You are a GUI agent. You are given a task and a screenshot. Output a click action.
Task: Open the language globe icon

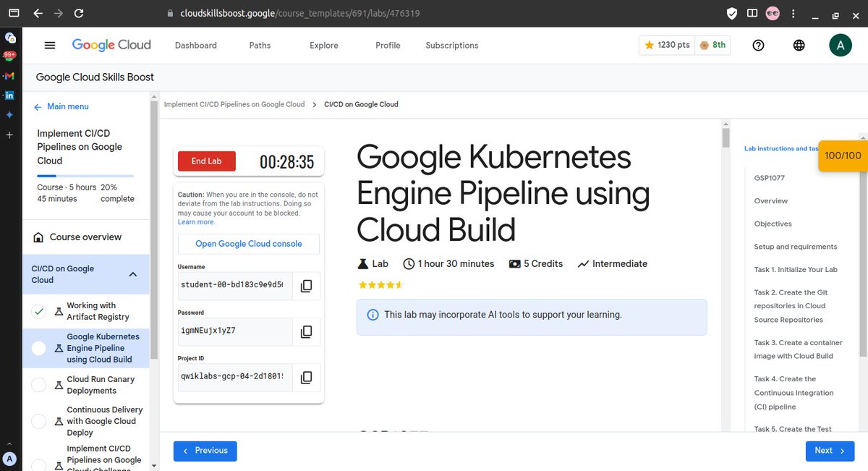tap(799, 45)
